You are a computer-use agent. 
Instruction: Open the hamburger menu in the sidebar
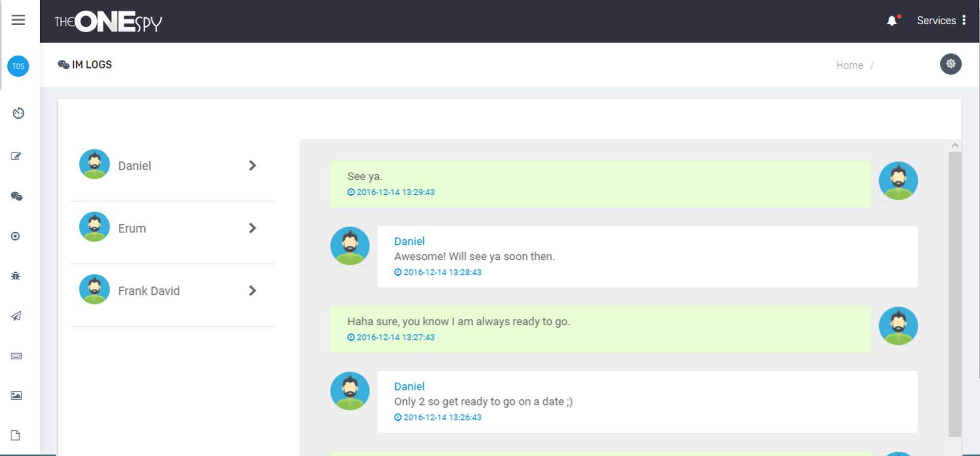[x=18, y=20]
